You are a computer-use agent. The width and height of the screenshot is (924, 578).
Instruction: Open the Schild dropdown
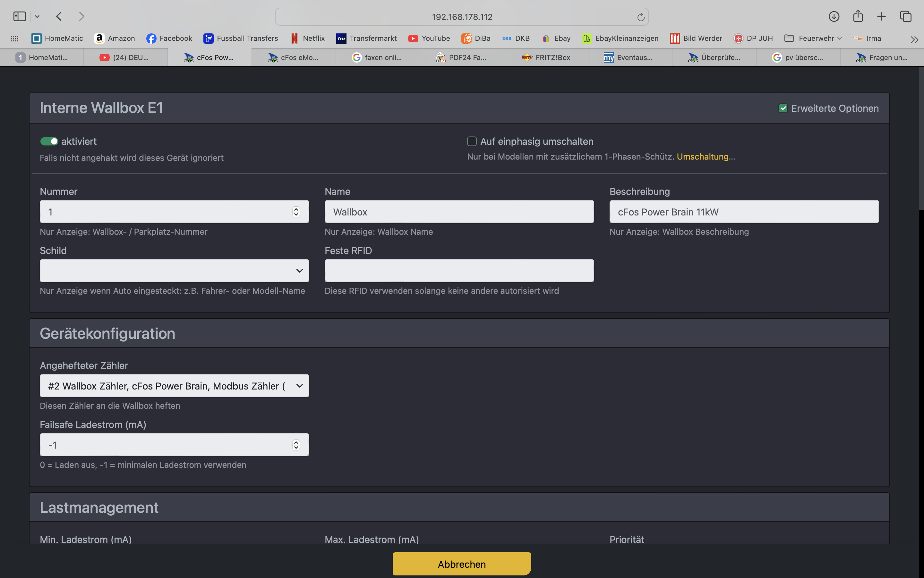point(175,271)
